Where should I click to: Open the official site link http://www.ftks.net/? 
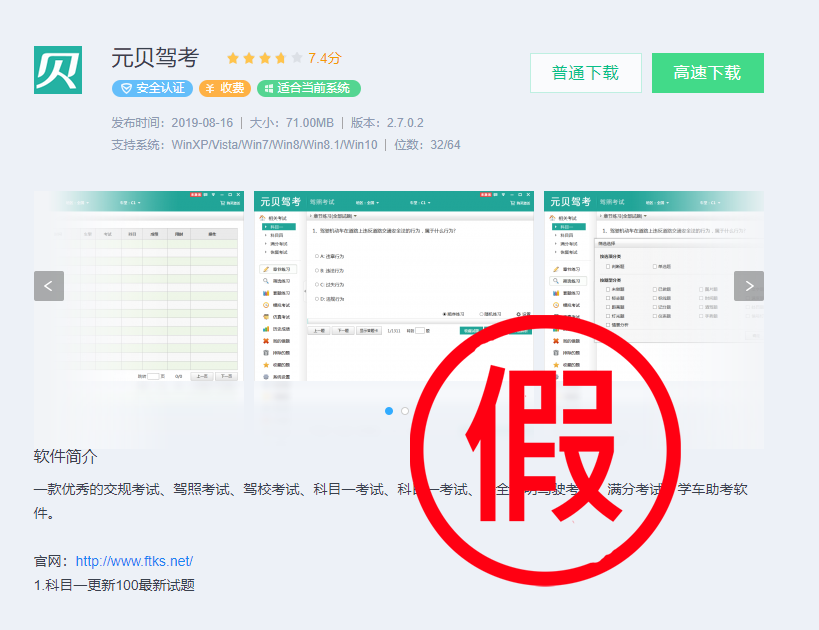click(x=134, y=561)
